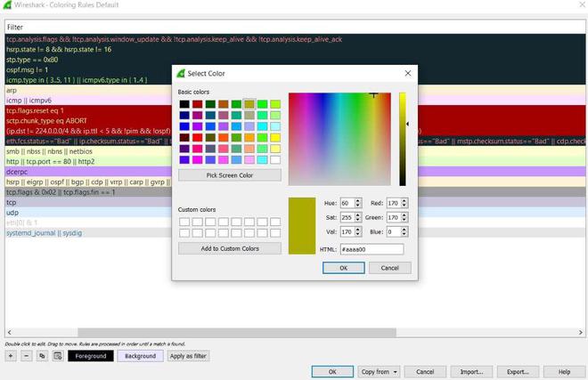Image resolution: width=588 pixels, height=380 pixels.
Task: Set the Foreground color button
Action: pos(91,356)
